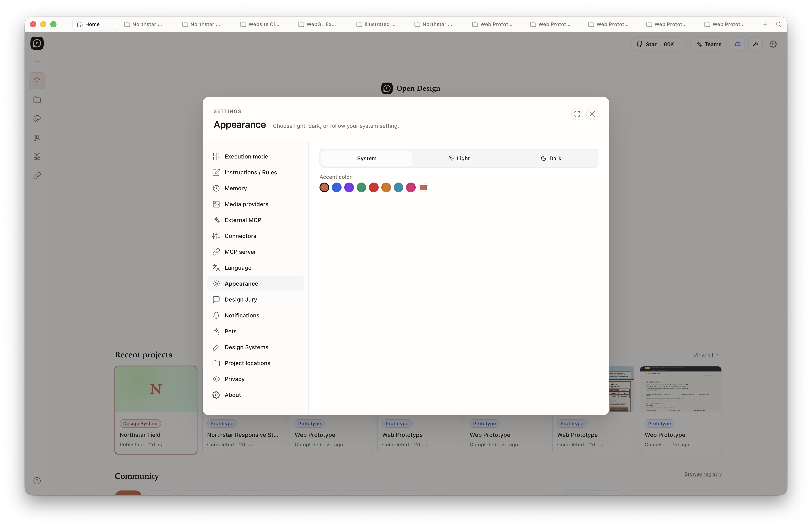812x528 pixels.
Task: Open the grid icon in left sidebar
Action: pos(37,157)
